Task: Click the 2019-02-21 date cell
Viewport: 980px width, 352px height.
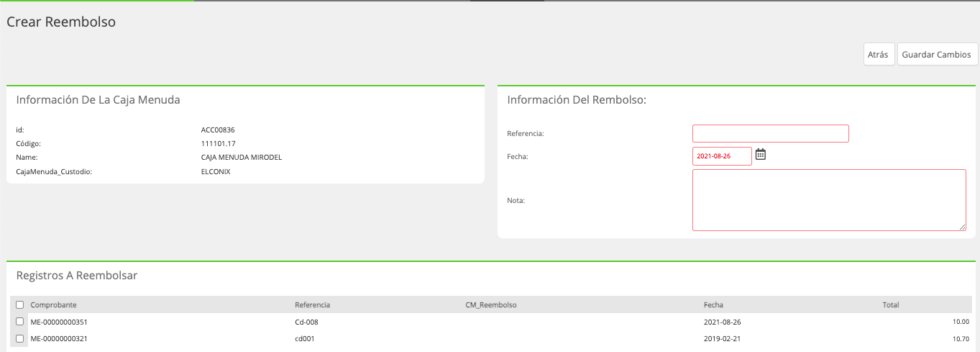Action: pos(720,338)
